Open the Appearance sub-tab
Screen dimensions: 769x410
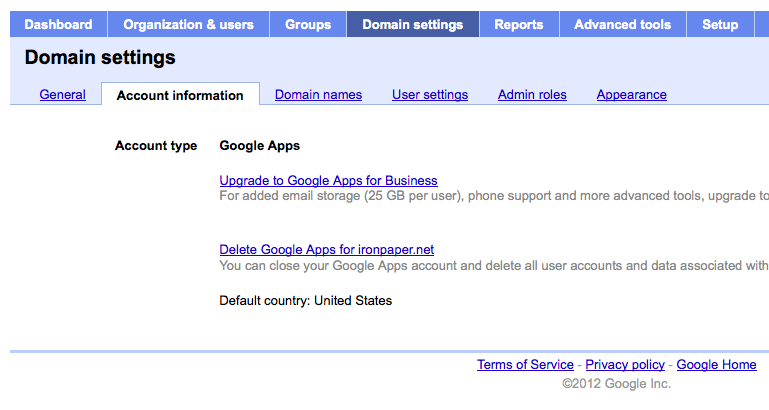click(632, 95)
